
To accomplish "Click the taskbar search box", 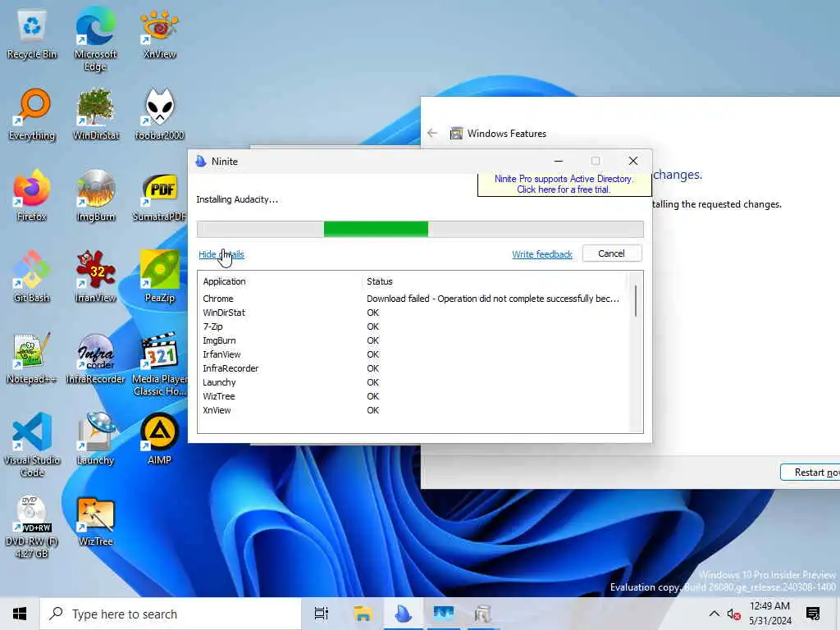I will click(x=171, y=614).
